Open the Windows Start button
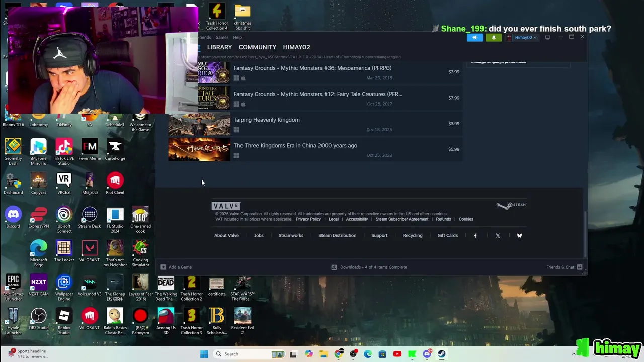 click(x=204, y=354)
